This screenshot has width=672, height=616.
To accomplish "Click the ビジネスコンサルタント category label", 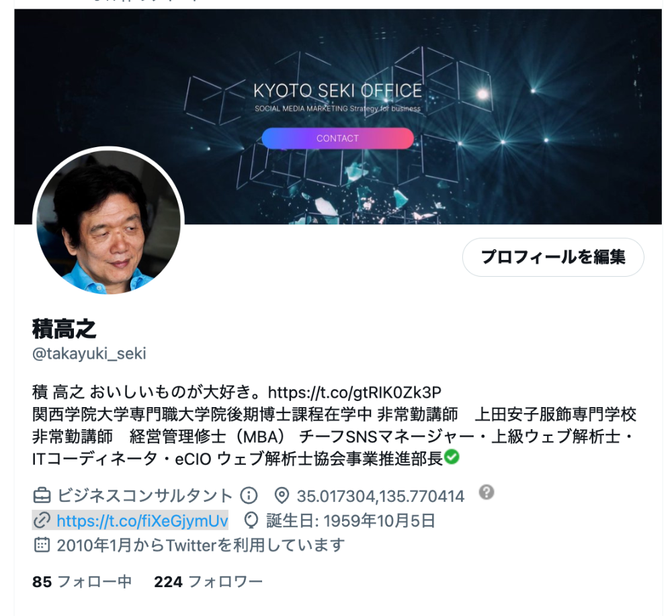I will [145, 496].
